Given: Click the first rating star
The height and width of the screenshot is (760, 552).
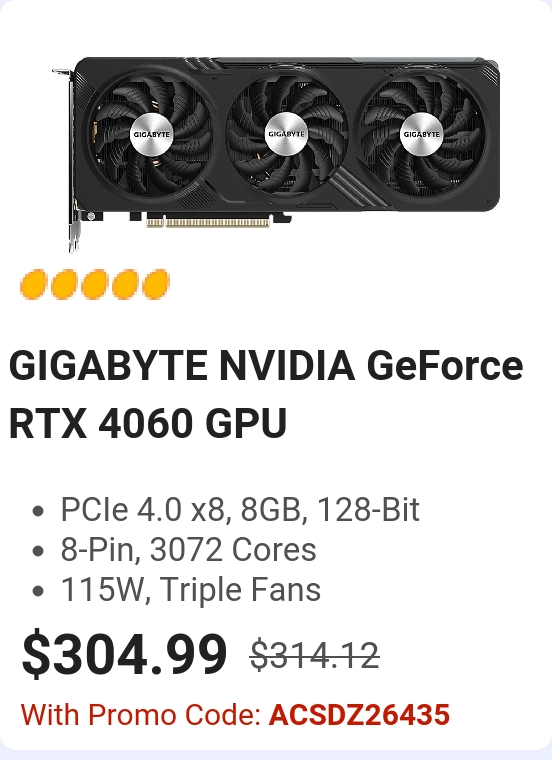Looking at the screenshot, I should click(x=33, y=284).
